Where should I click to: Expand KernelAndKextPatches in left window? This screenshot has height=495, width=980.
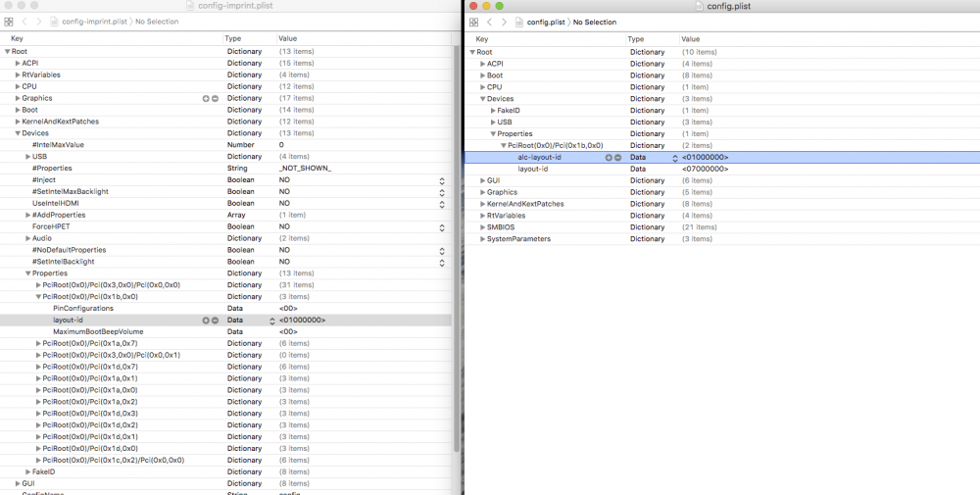click(x=18, y=122)
